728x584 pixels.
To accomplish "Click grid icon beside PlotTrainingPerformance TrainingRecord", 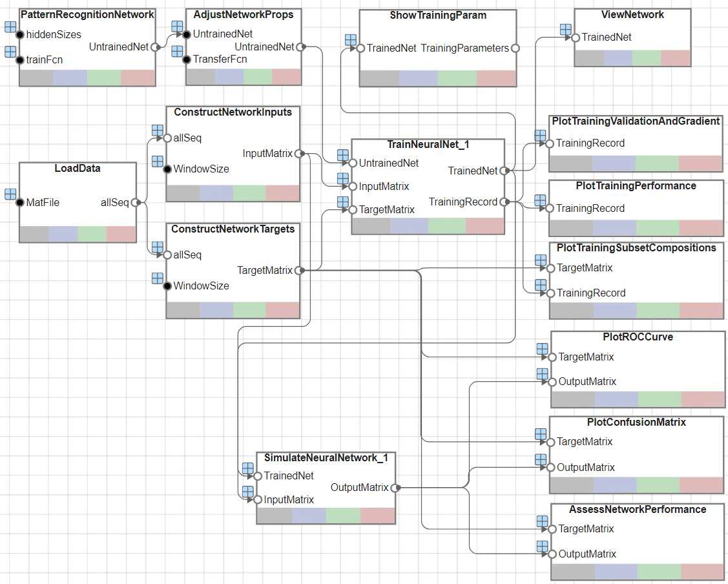I will click(540, 200).
